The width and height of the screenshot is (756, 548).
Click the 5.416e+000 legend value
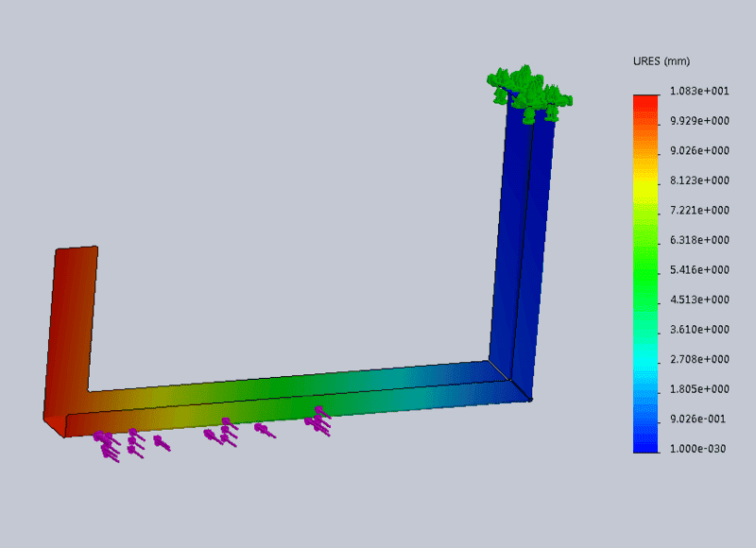pyautogui.click(x=699, y=270)
